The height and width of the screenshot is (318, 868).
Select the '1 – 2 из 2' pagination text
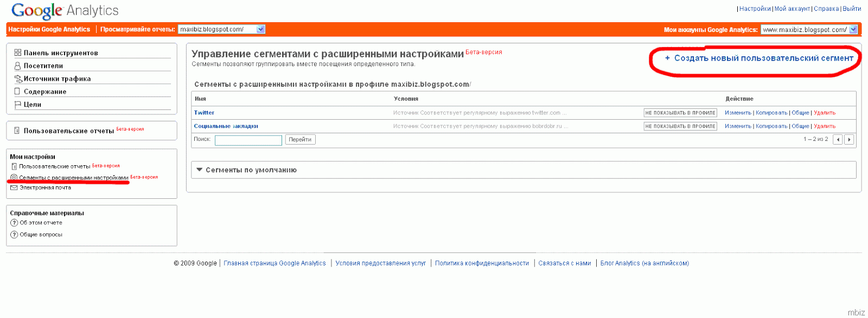(x=815, y=140)
